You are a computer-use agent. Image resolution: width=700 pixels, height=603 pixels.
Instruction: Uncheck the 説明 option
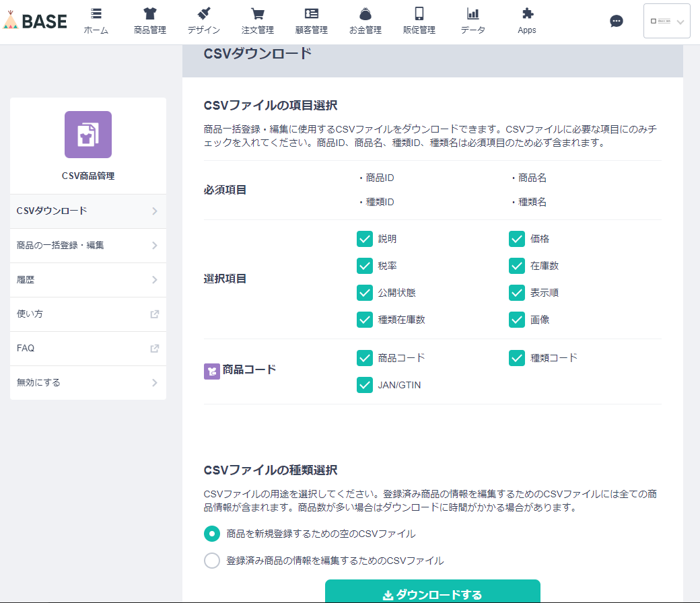364,239
